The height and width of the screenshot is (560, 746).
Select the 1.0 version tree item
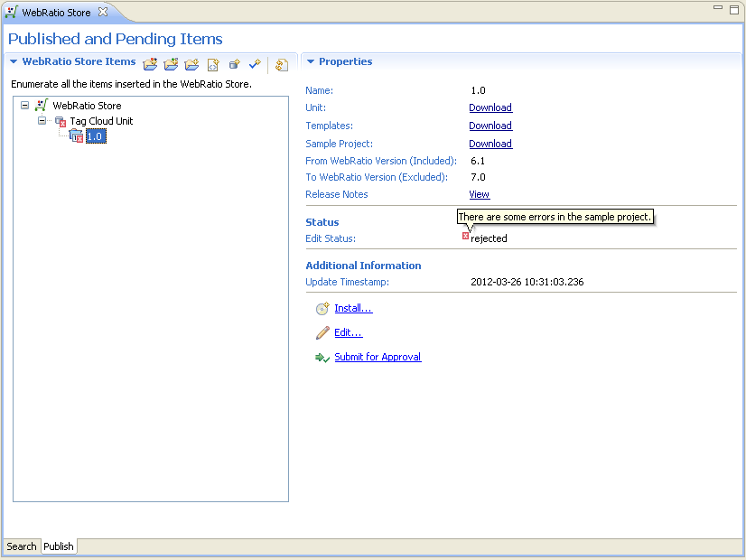click(96, 136)
